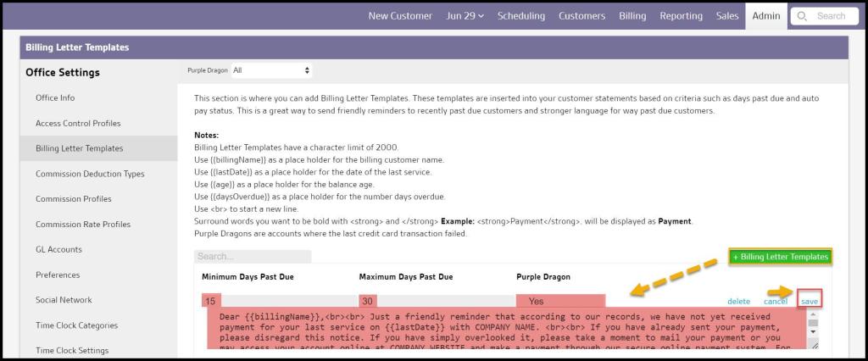Viewport: 868px width, 361px height.
Task: Navigate to the Billing menu
Action: pos(632,16)
